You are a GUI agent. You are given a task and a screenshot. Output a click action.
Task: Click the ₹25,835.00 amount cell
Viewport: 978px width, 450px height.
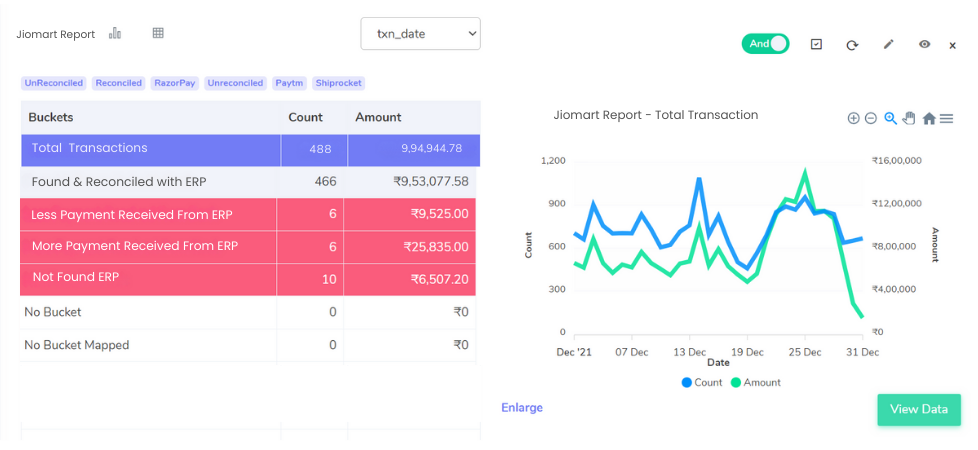(410, 247)
